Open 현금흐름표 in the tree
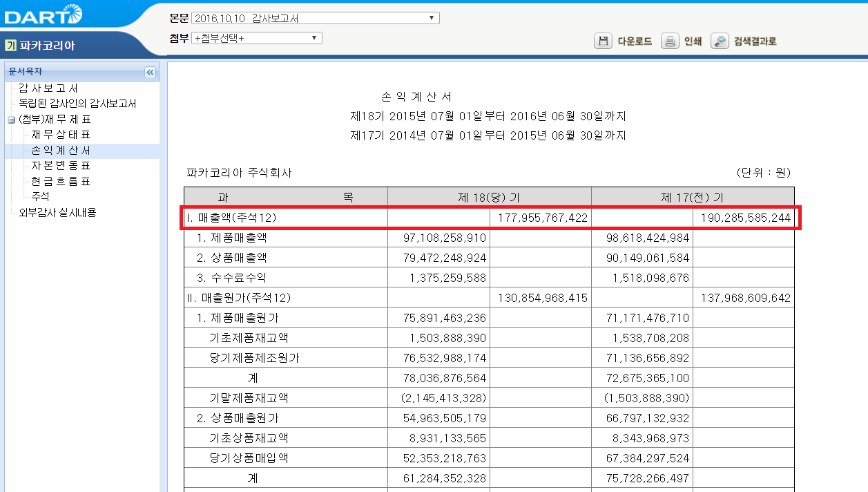 click(61, 181)
